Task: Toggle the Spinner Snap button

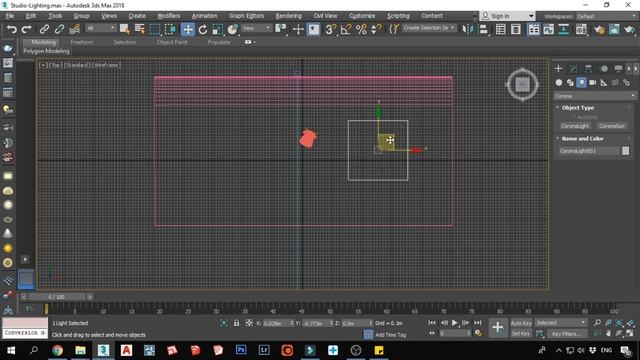Action: tap(376, 29)
